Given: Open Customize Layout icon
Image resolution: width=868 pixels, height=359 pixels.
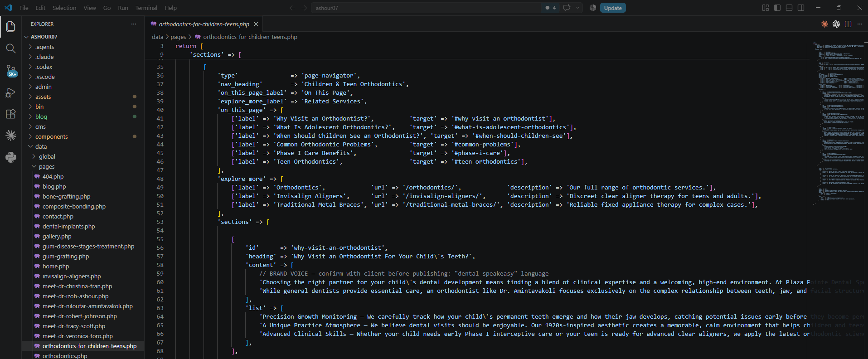Looking at the screenshot, I should 766,8.
